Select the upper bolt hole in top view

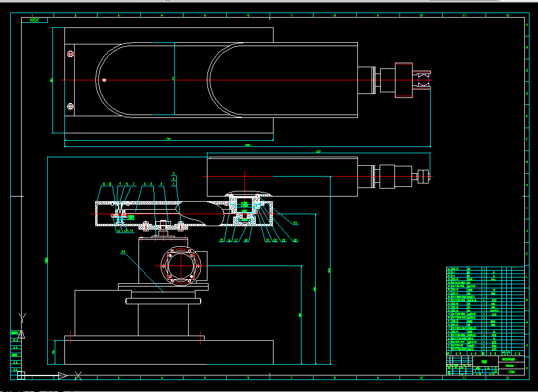pyautogui.click(x=70, y=54)
